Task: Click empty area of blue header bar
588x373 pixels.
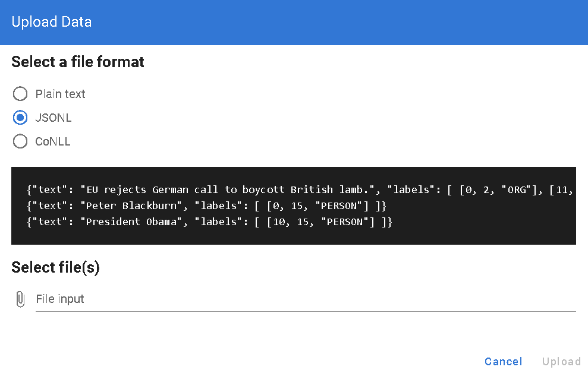Action: (x=357, y=23)
